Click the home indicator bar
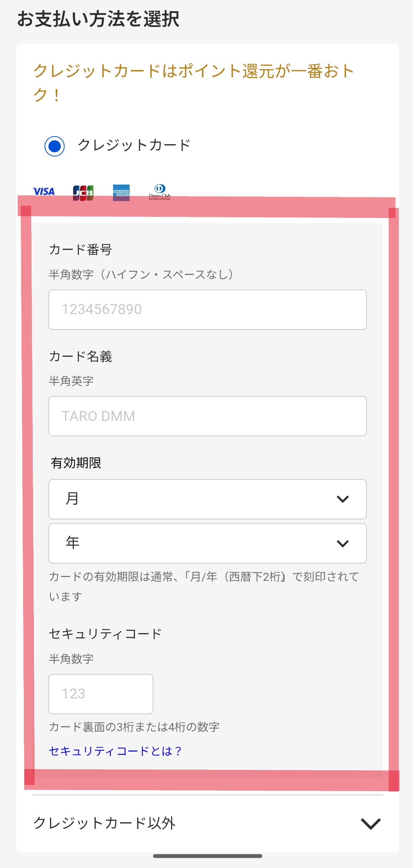 tap(207, 856)
